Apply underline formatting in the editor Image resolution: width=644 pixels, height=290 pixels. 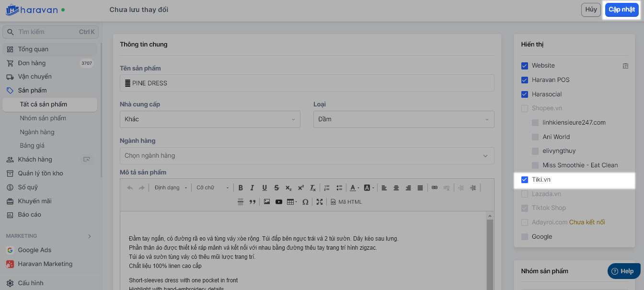pyautogui.click(x=264, y=188)
